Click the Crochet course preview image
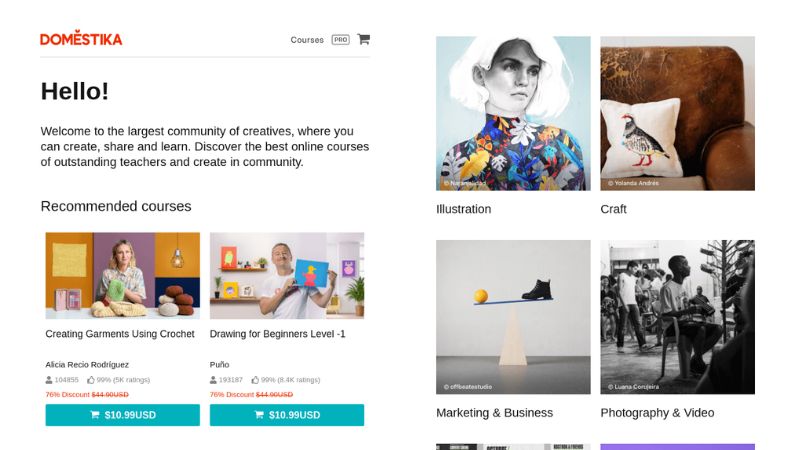 click(122, 275)
